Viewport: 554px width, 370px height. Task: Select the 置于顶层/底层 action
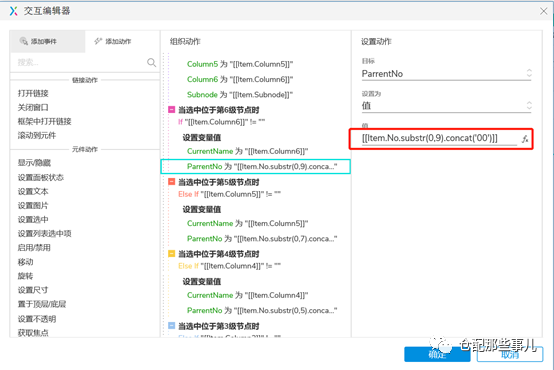pos(42,304)
